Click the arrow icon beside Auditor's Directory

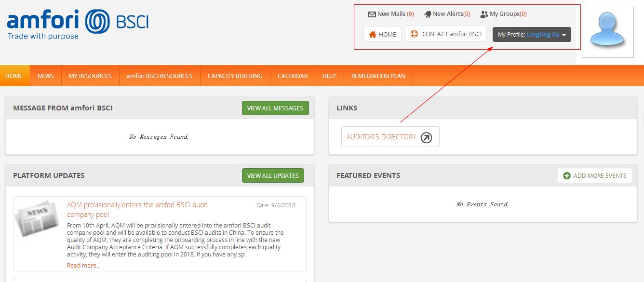426,137
